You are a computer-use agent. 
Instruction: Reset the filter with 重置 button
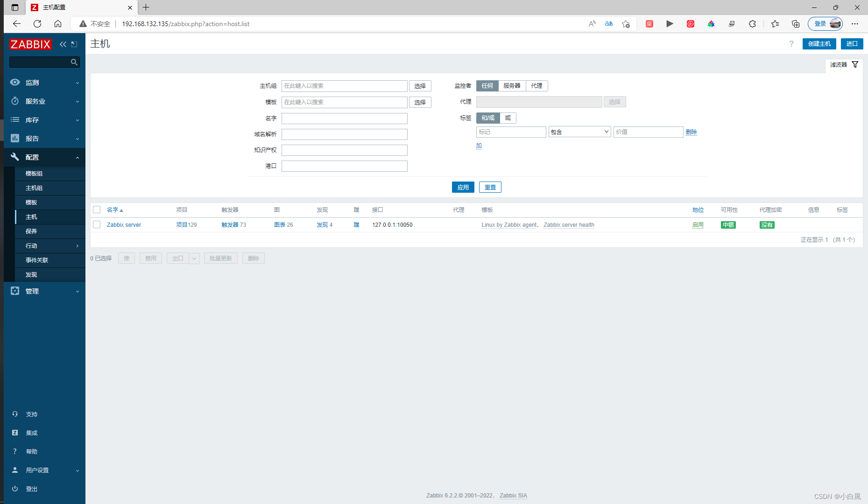point(490,187)
